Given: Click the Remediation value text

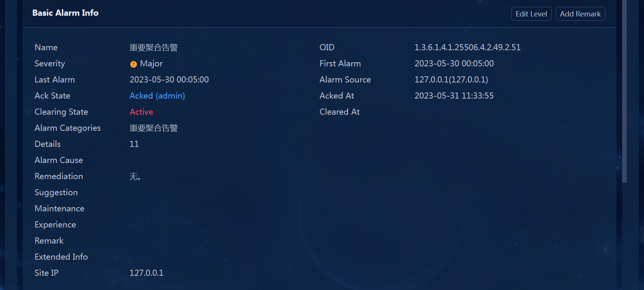Looking at the screenshot, I should 135,176.
